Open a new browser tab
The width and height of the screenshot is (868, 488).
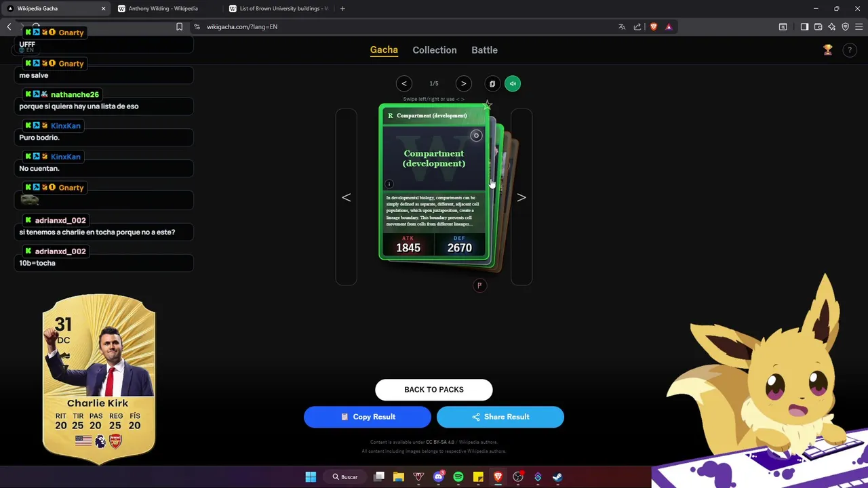[x=342, y=9]
